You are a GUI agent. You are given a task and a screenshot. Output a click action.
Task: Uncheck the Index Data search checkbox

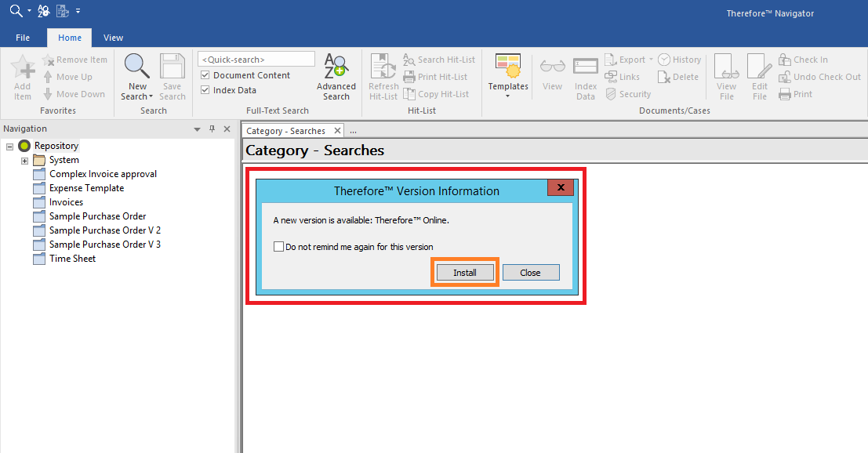click(x=205, y=90)
